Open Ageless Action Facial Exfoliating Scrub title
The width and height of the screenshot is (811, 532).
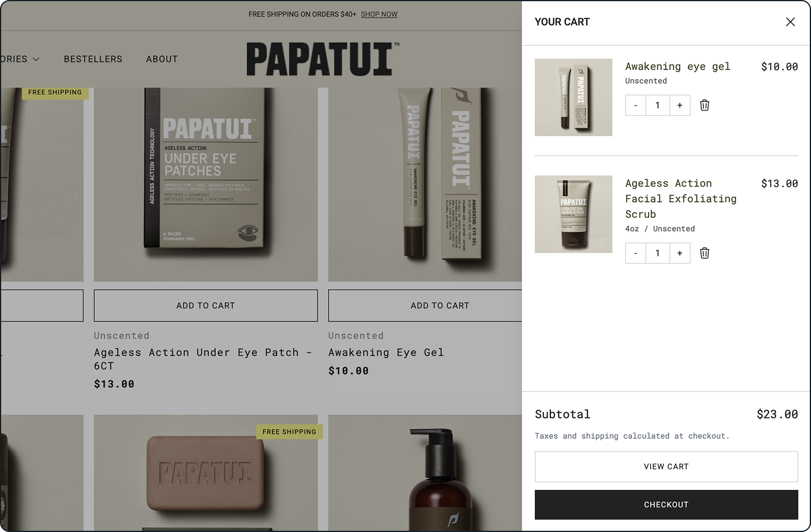pos(681,199)
